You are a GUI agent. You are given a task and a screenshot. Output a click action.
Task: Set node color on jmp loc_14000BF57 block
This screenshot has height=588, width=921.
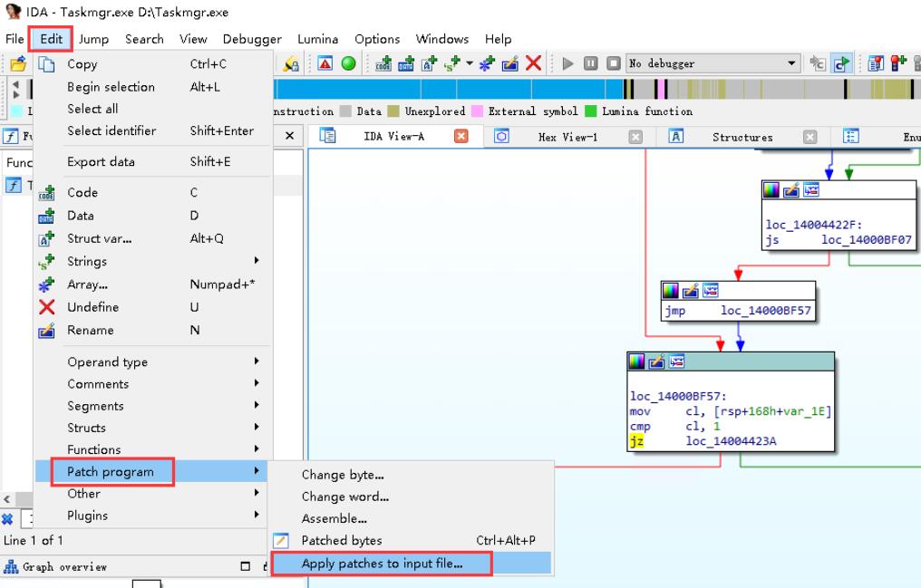[x=670, y=291]
